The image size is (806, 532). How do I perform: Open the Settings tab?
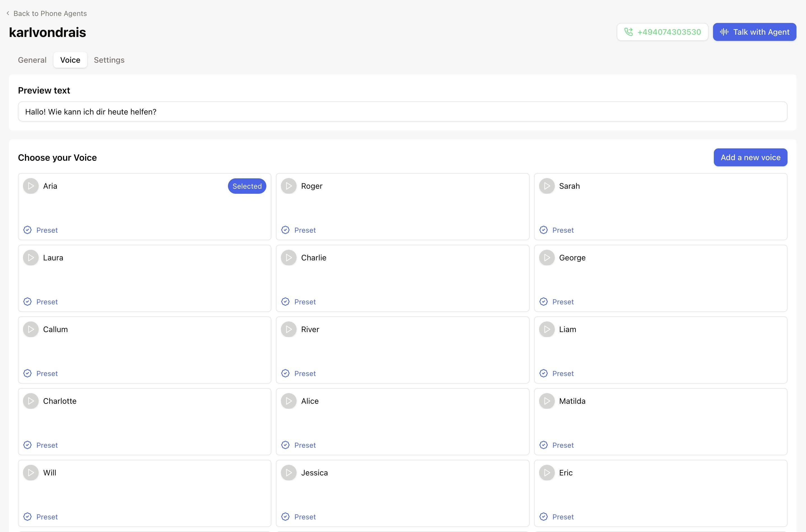pos(109,60)
